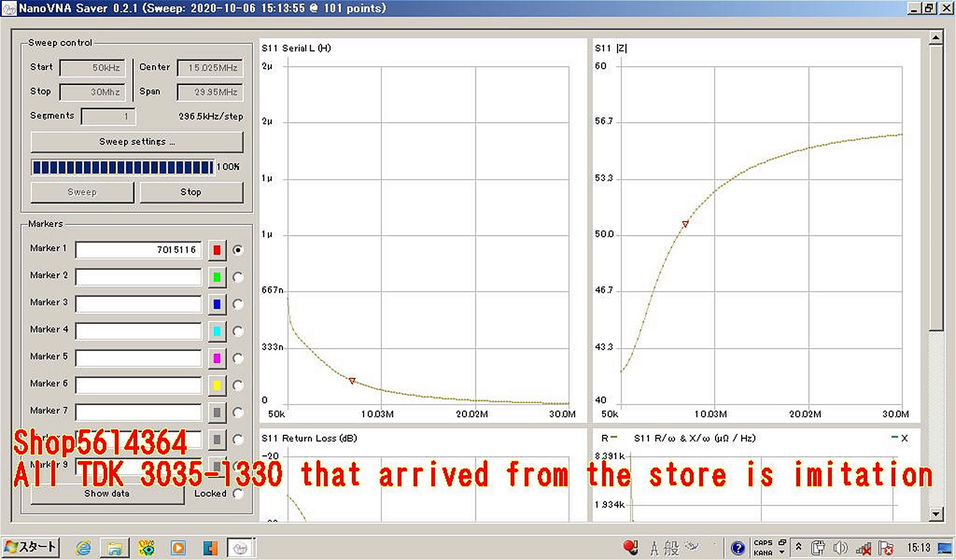Select the Marker 4 radio button
The image size is (956, 560).
coord(238,332)
